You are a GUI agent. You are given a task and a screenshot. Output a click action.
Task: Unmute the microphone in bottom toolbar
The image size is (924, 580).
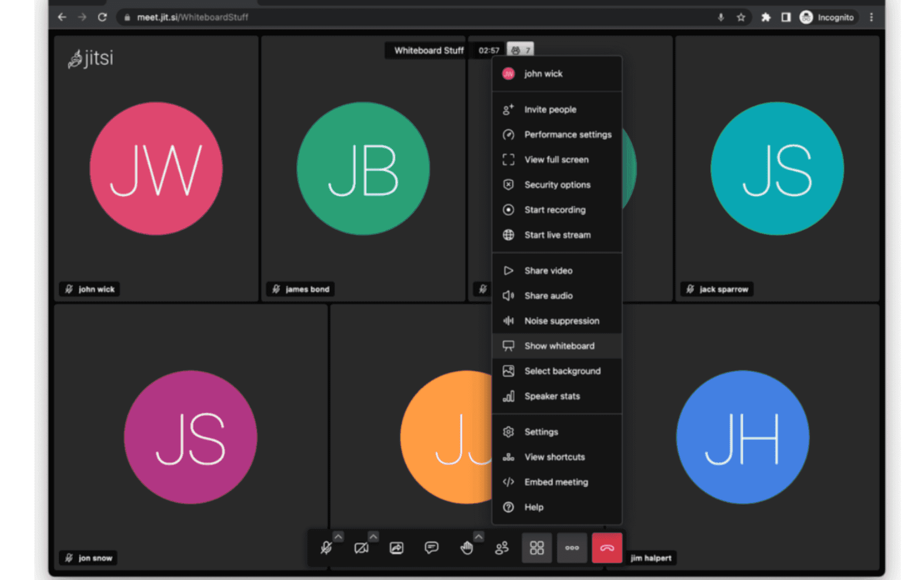coord(326,548)
